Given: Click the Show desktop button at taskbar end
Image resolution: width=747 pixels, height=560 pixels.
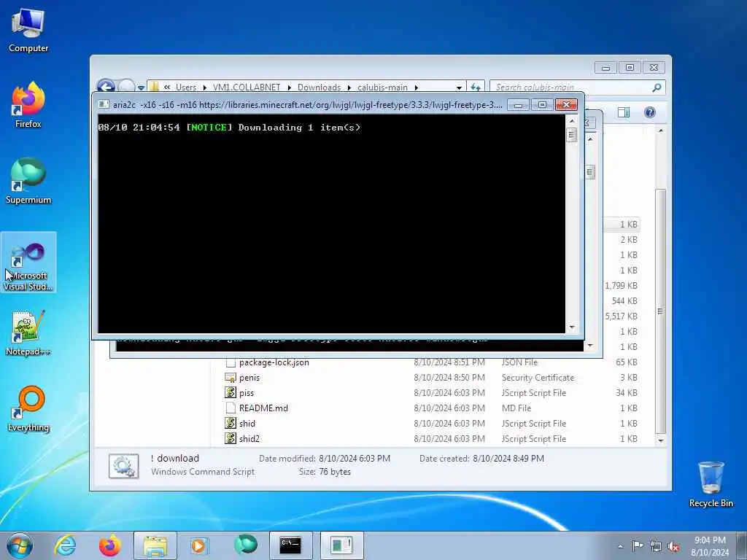Looking at the screenshot, I should 741,545.
